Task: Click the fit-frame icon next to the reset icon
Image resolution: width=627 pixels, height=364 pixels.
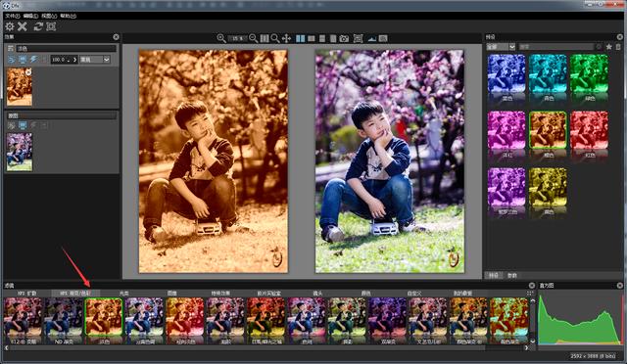Action: click(x=51, y=26)
